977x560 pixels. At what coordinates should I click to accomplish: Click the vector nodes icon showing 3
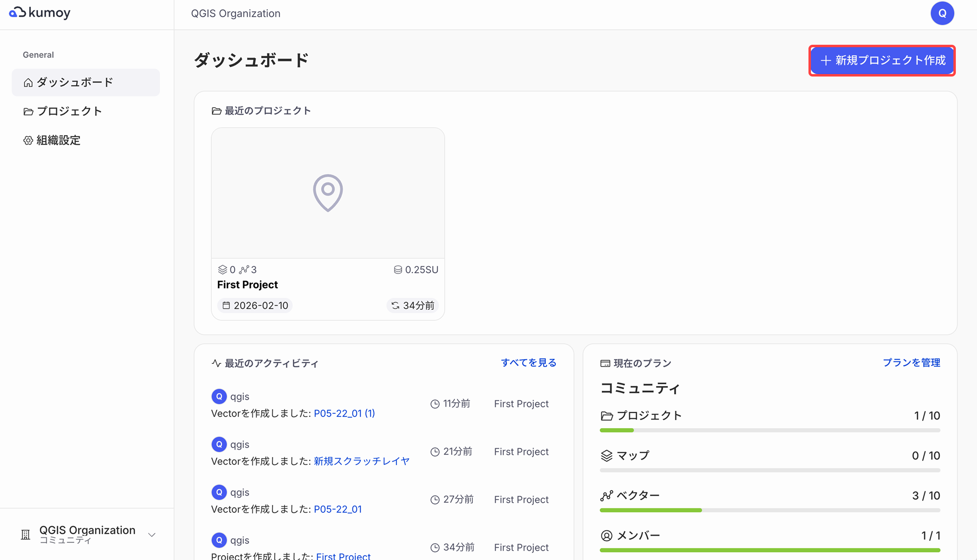(245, 269)
